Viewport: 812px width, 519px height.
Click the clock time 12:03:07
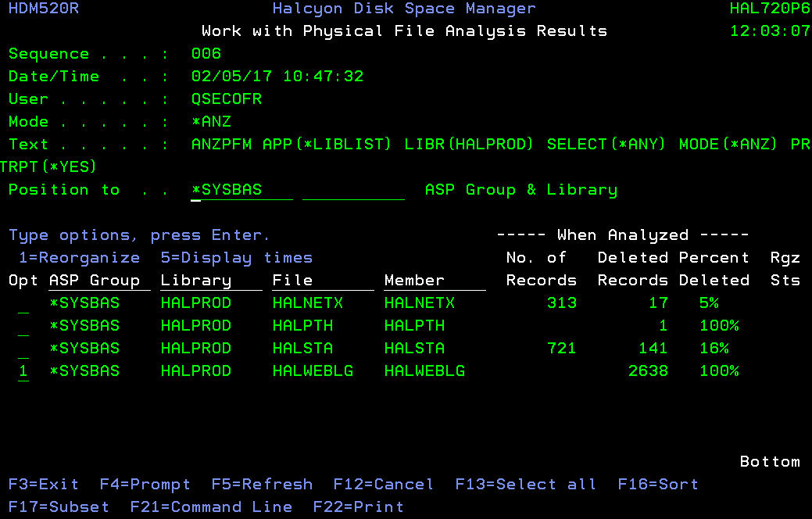770,31
